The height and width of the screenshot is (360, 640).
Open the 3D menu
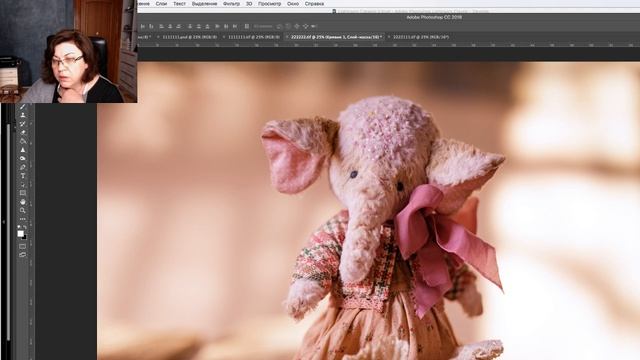click(249, 4)
